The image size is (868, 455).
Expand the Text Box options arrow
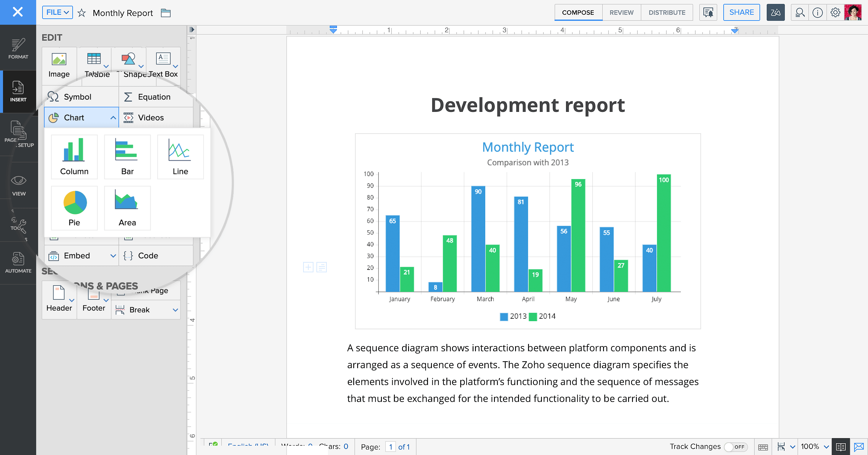tap(175, 66)
